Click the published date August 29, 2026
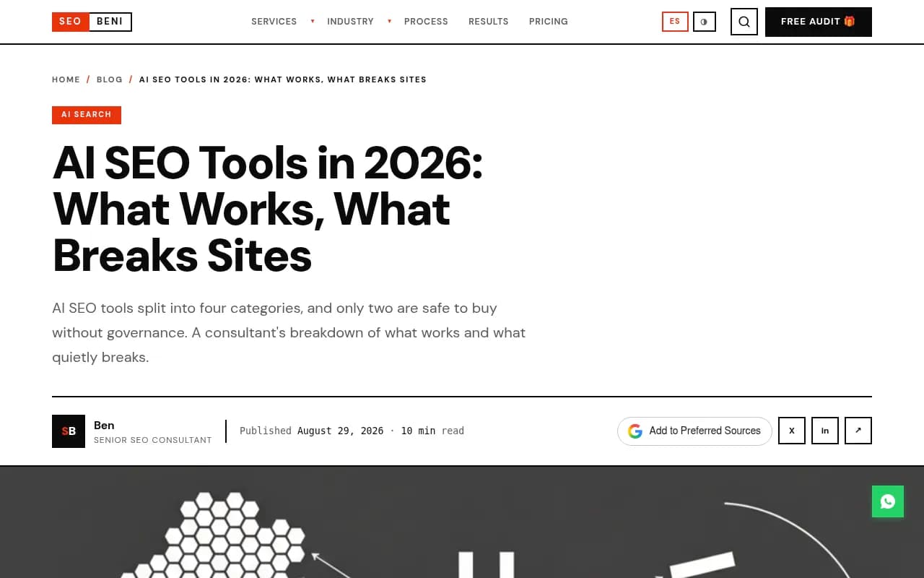The image size is (924, 578). [x=341, y=431]
